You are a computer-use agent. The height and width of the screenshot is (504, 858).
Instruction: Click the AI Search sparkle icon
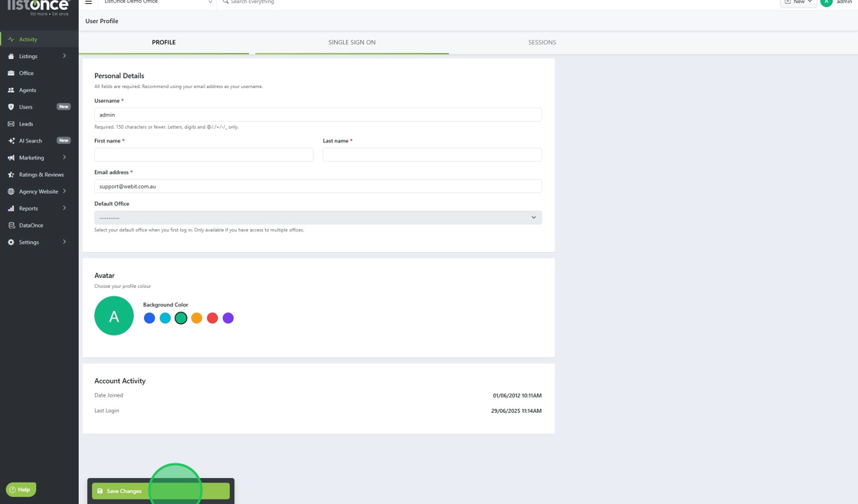click(11, 141)
